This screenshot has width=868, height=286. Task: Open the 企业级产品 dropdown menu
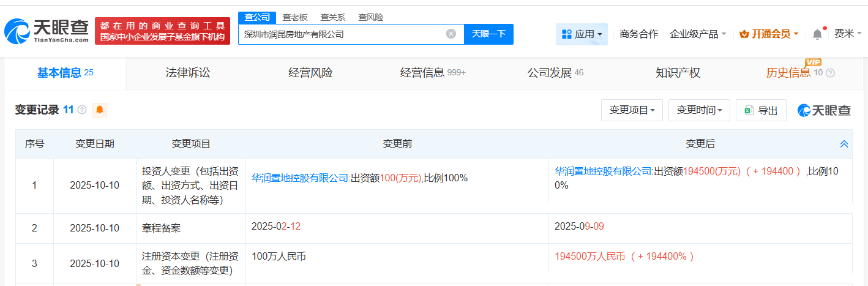tap(698, 34)
